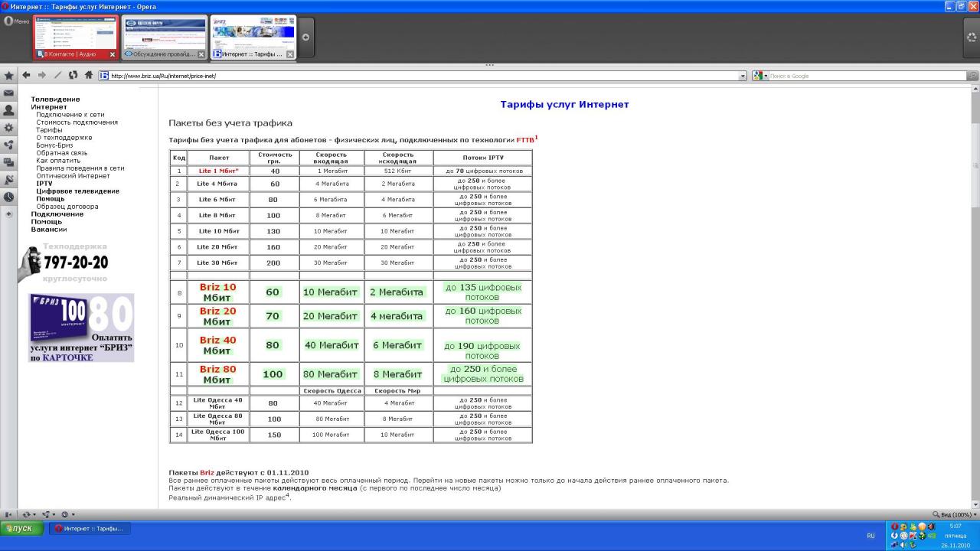Viewport: 980px width, 551px height.
Task: Expand the address bar history dropdown
Action: [x=742, y=76]
